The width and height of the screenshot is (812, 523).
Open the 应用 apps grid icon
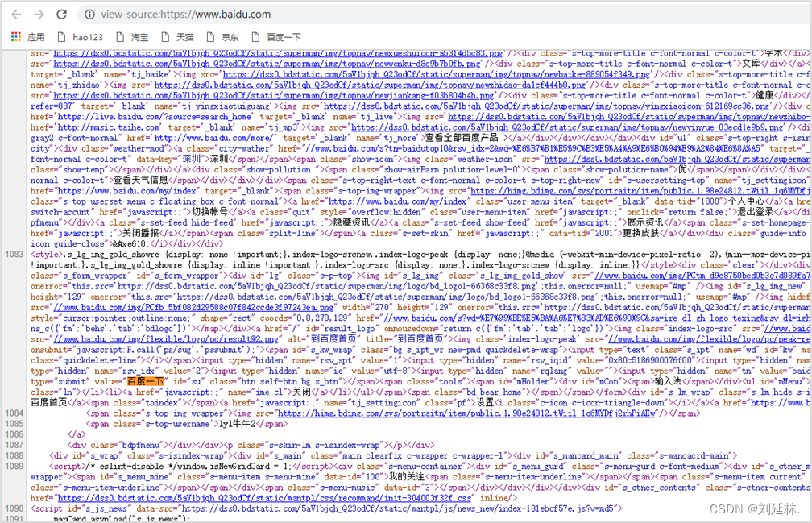pos(14,37)
